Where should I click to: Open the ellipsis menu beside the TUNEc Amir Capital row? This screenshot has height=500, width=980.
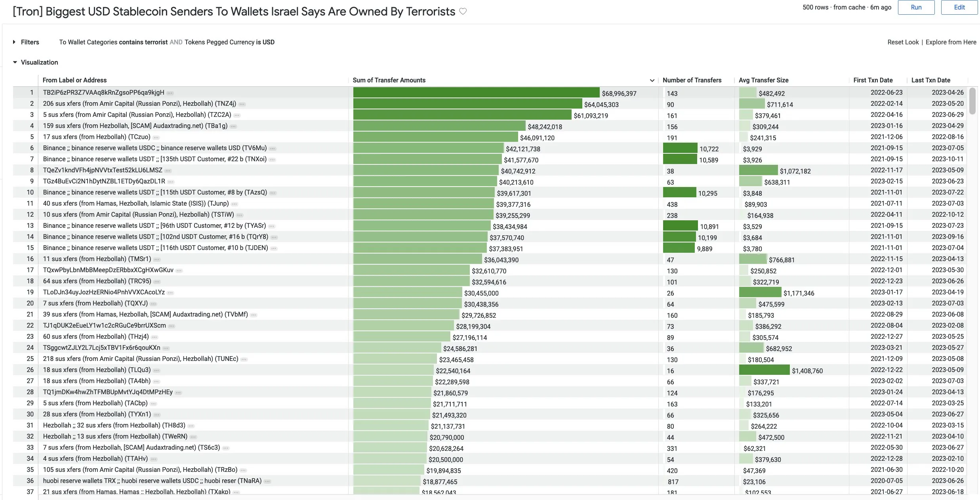244,359
